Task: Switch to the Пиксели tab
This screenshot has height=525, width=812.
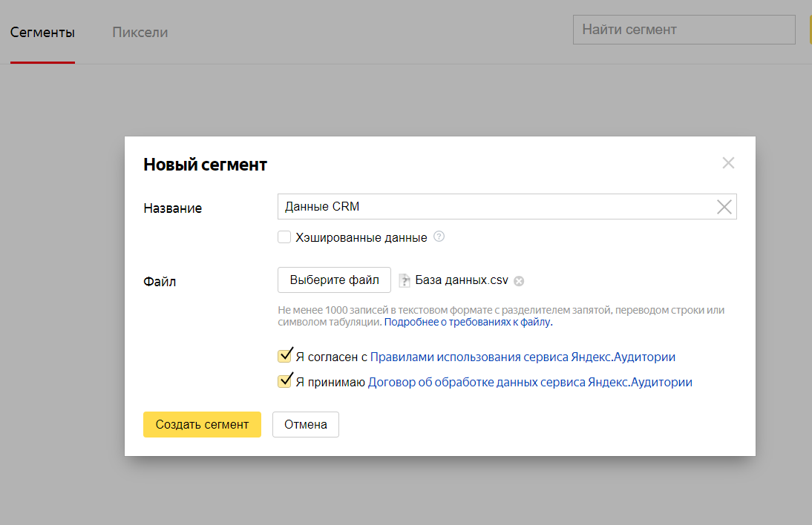Action: click(140, 33)
